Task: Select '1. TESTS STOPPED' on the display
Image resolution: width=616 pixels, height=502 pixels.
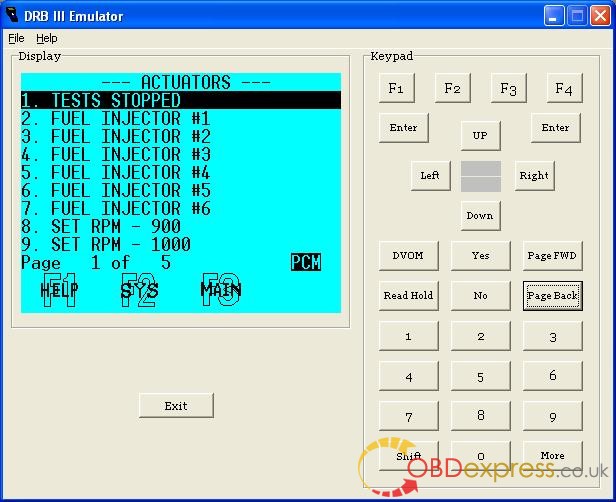Action: pyautogui.click(x=181, y=100)
